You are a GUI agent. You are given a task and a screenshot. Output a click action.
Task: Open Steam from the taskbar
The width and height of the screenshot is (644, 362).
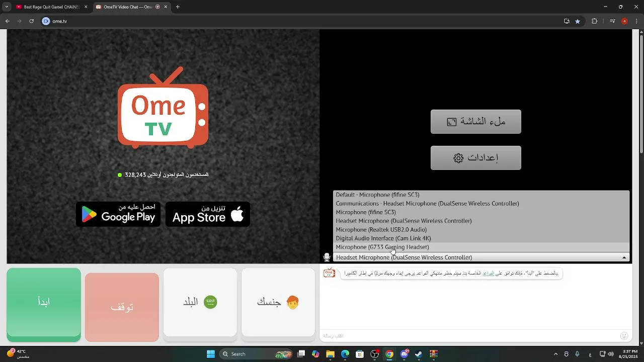point(418,354)
